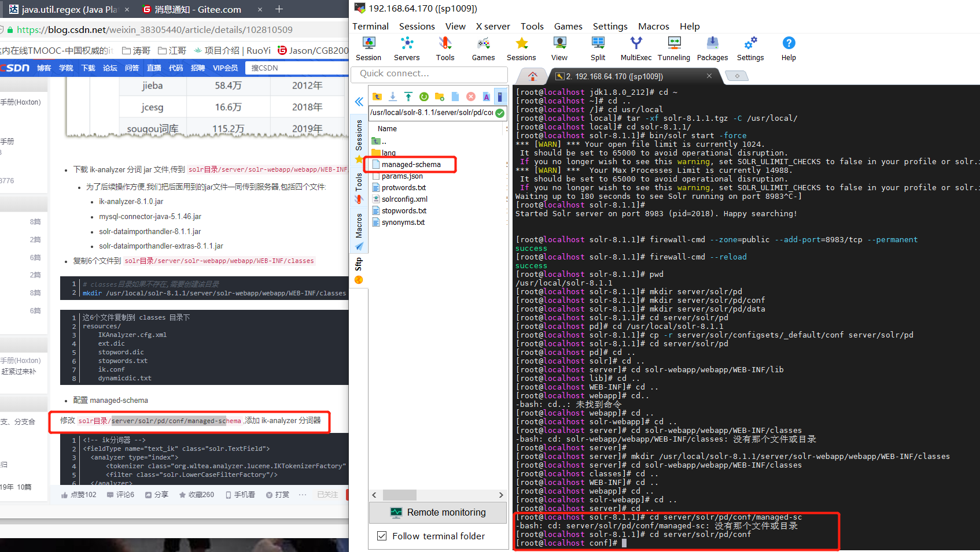Select stopwords.txt in the file list
The width and height of the screenshot is (980, 552).
[404, 211]
